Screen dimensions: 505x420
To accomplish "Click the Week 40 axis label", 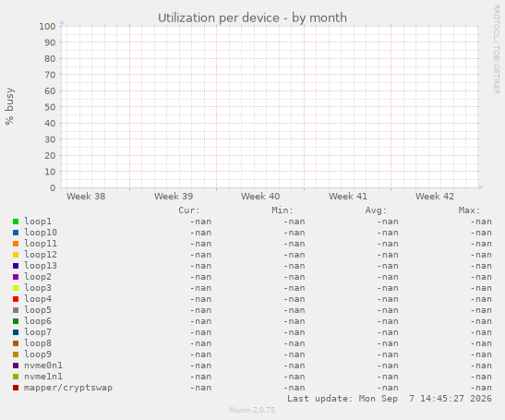I will coord(260,197).
